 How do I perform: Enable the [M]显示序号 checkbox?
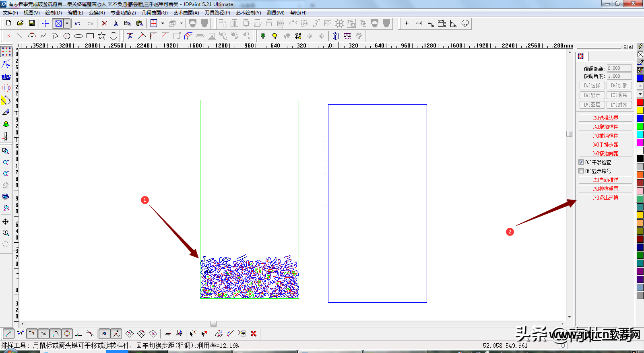coord(581,171)
